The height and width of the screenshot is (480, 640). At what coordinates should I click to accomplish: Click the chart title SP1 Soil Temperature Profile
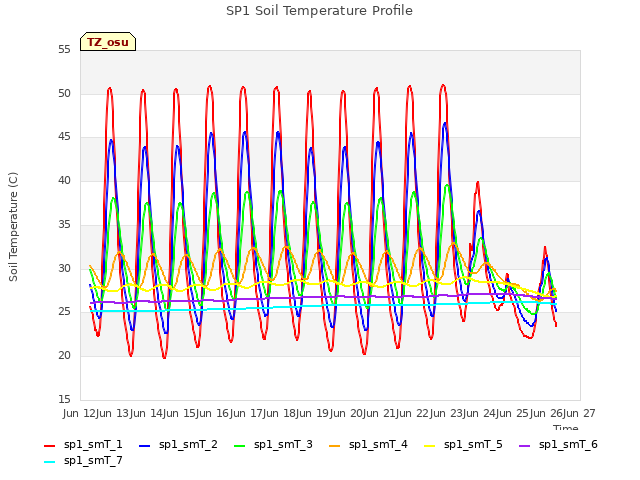[319, 11]
